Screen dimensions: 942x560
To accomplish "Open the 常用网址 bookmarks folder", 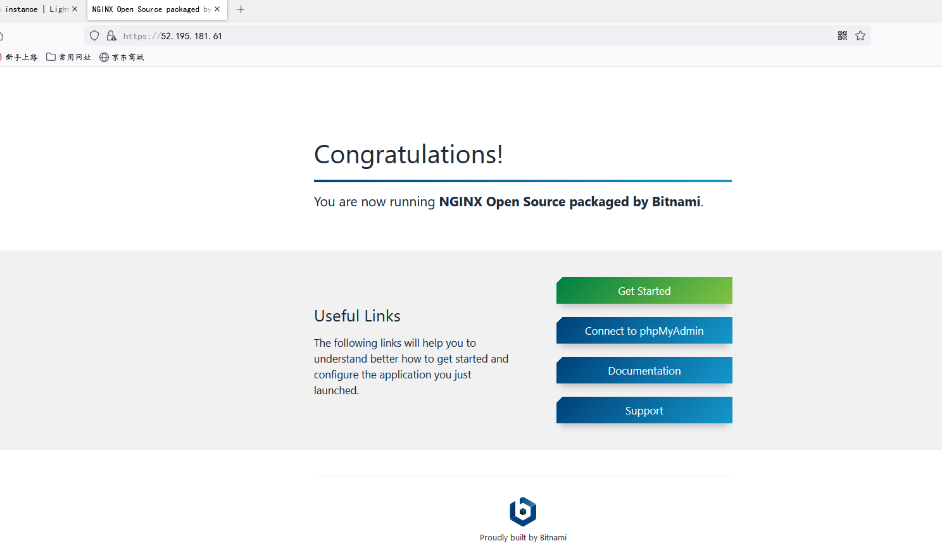I will [68, 57].
